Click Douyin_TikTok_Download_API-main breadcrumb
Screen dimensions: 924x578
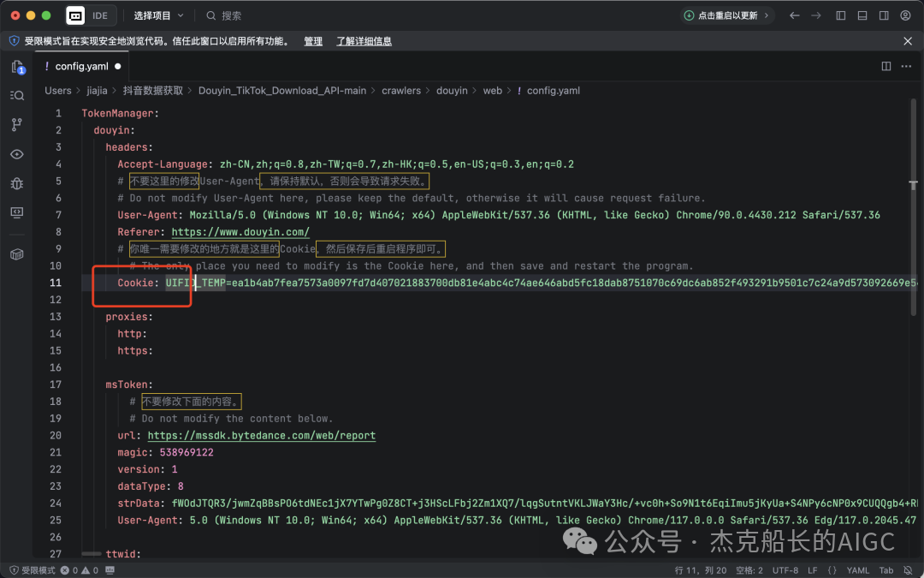[282, 90]
